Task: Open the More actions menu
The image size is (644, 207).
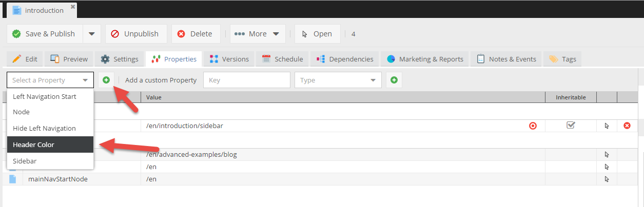Action: [x=257, y=34]
